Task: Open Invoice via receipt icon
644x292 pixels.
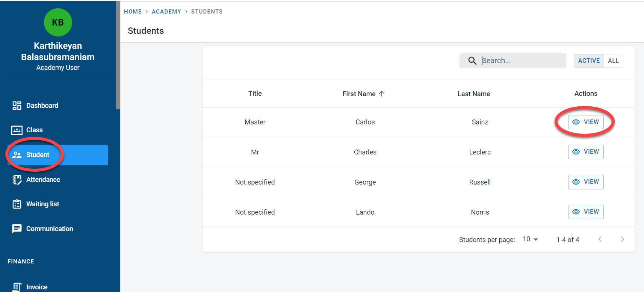Action: coord(17,287)
